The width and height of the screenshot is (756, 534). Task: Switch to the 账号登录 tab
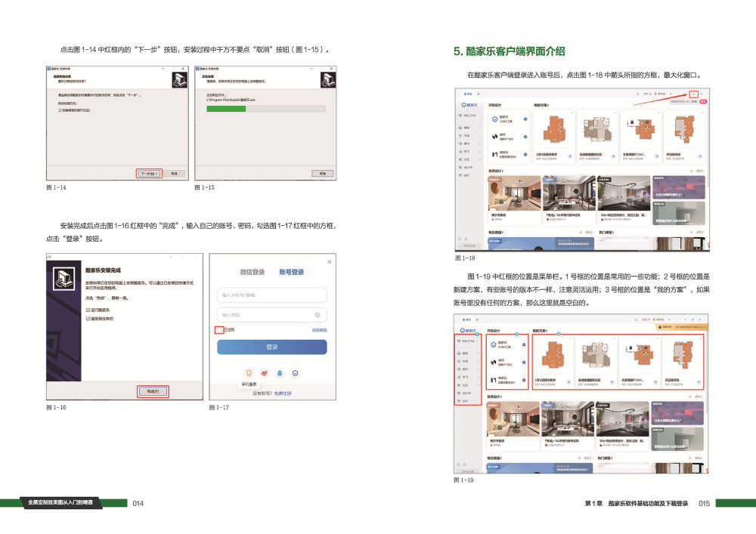point(292,273)
